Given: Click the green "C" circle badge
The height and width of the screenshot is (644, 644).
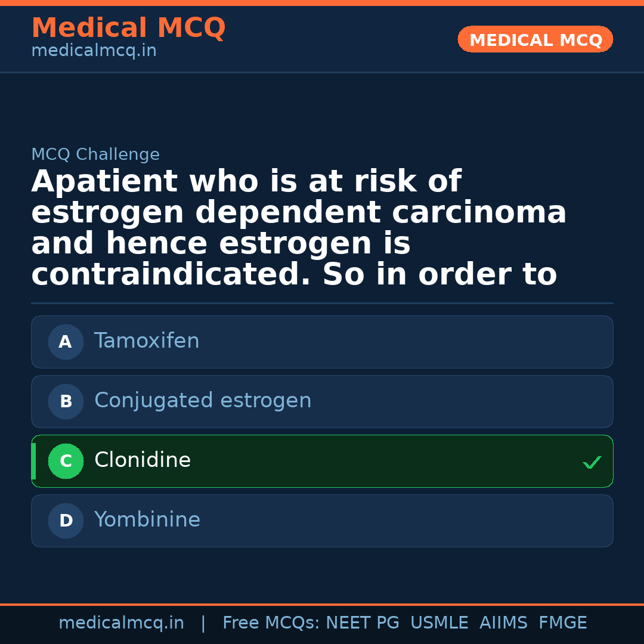Looking at the screenshot, I should click(x=66, y=462).
